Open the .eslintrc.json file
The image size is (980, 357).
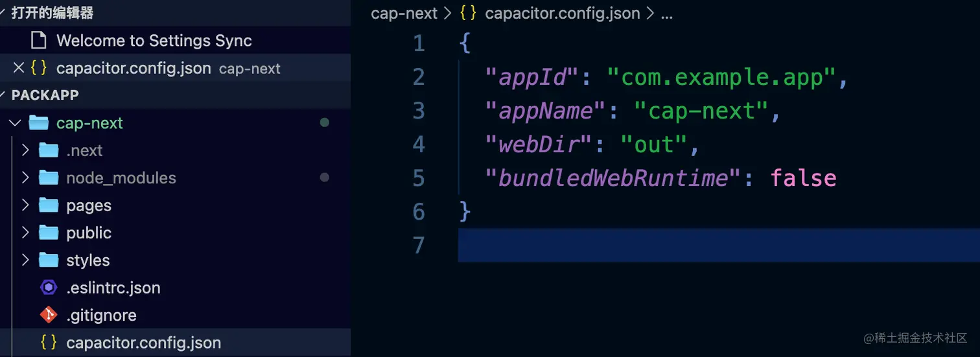pos(113,288)
